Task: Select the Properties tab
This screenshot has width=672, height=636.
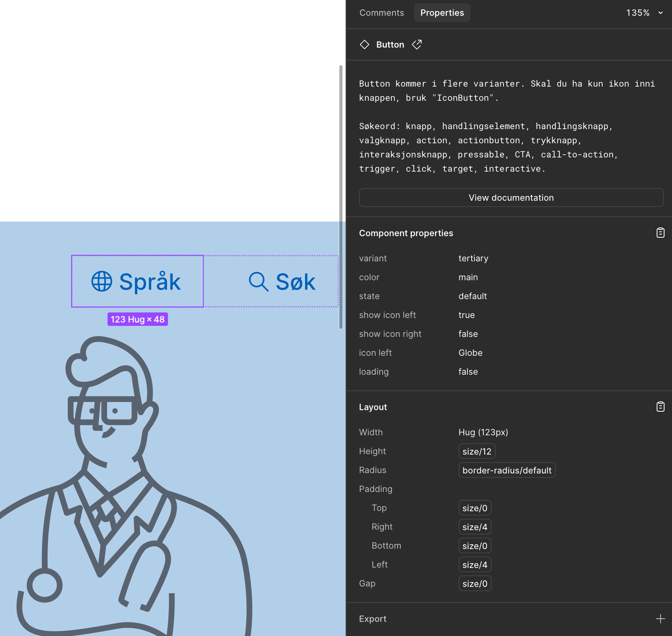Action: coord(442,13)
